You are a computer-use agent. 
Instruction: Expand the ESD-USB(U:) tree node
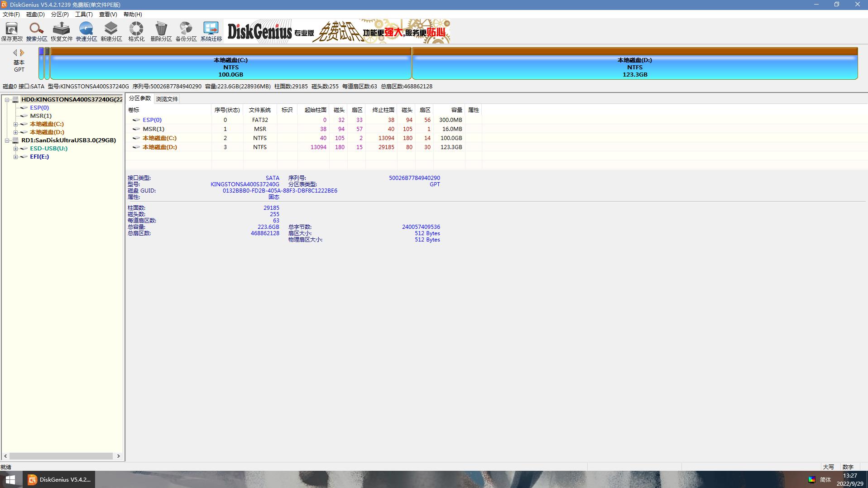[15, 149]
